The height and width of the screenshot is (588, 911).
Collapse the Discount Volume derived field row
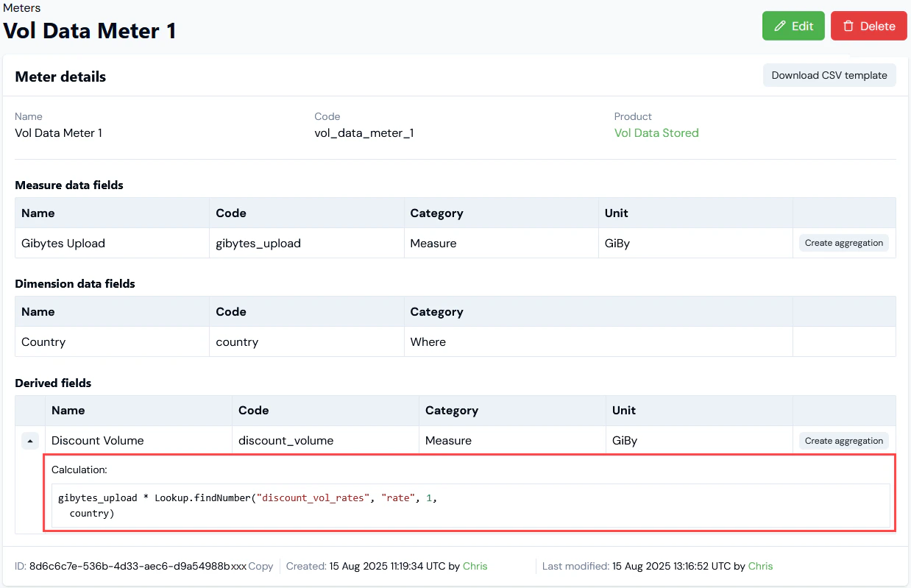point(29,441)
